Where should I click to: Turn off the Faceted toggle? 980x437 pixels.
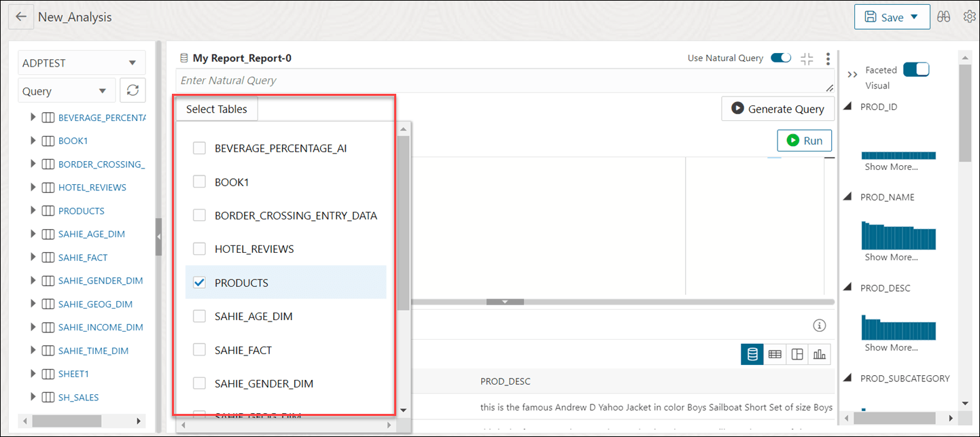coord(916,69)
